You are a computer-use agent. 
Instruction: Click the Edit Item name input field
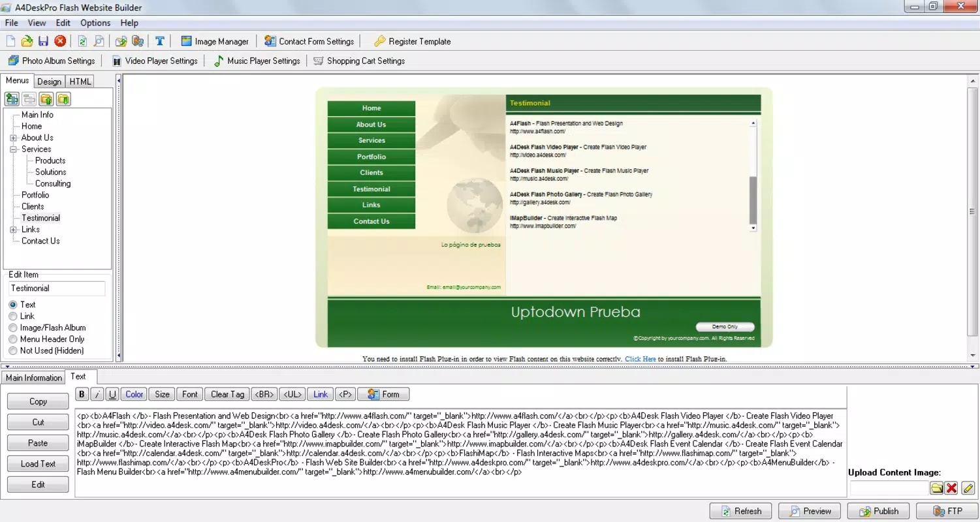coord(57,288)
